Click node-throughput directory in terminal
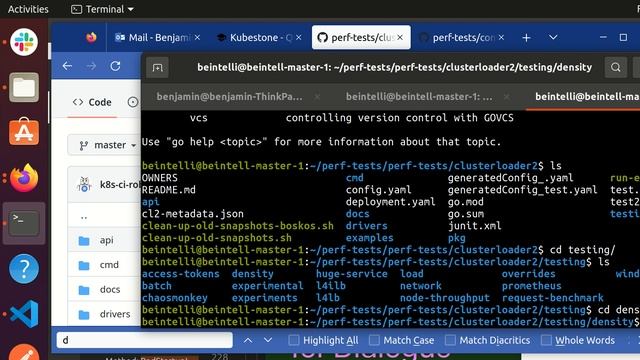This screenshot has width=640, height=360. [x=444, y=298]
